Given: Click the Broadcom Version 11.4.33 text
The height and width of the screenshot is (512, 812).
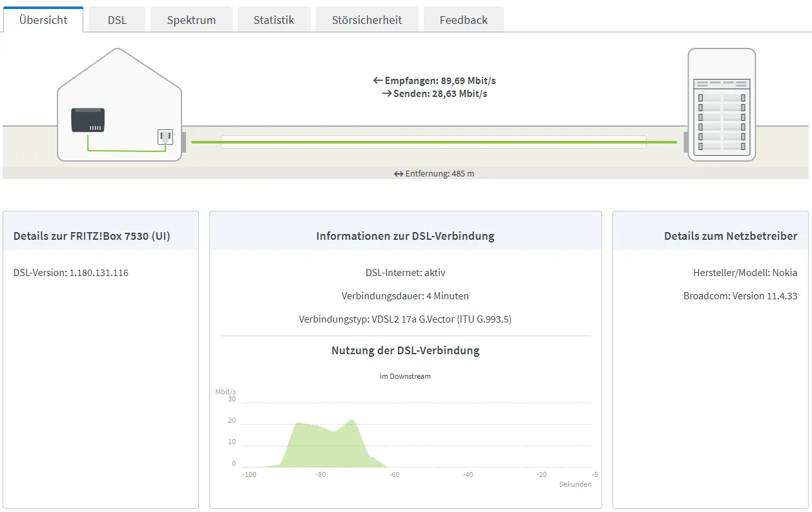Looking at the screenshot, I should coord(740,296).
